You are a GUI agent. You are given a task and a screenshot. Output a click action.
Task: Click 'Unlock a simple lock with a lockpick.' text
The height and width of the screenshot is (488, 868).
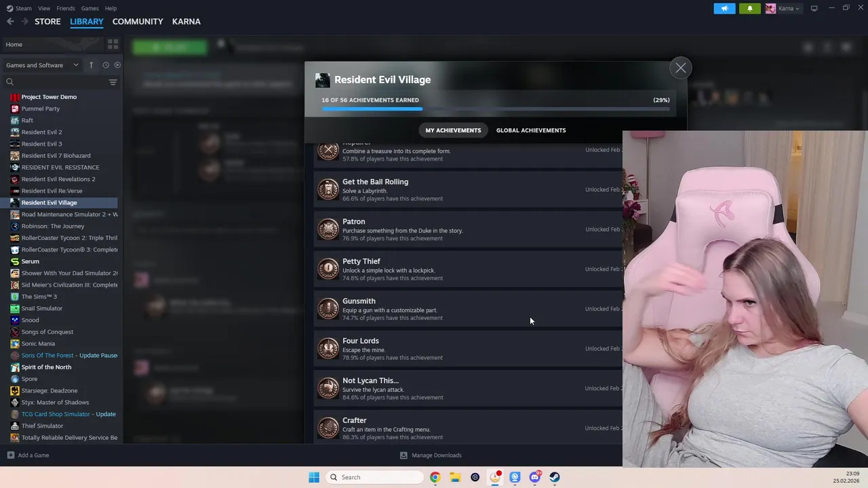[389, 270]
